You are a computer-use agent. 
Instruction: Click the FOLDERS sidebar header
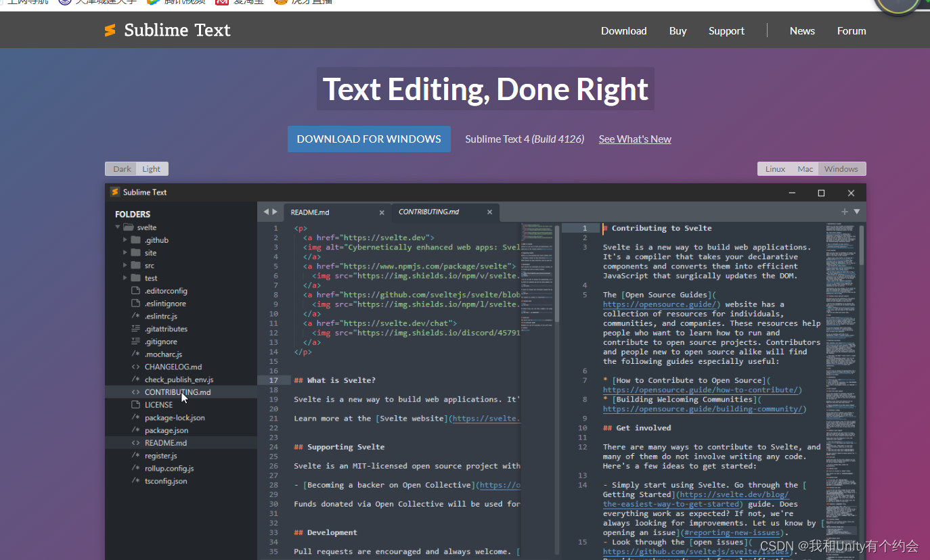click(x=133, y=214)
